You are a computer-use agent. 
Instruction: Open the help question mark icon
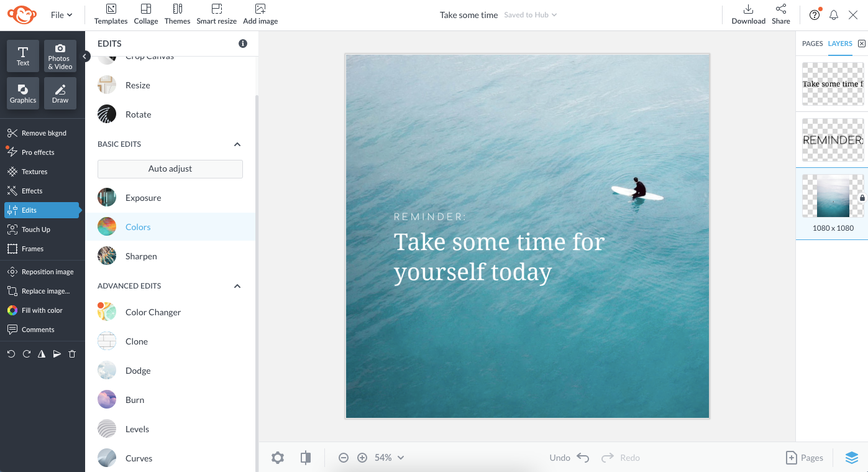point(815,15)
